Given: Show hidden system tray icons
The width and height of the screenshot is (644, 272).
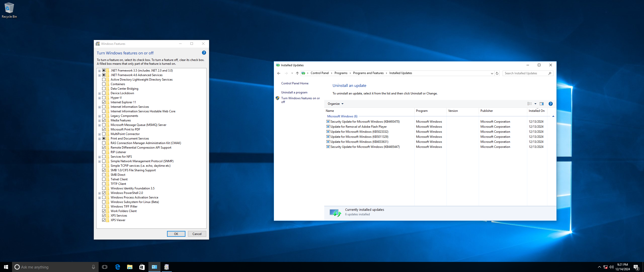Looking at the screenshot, I should click(x=599, y=267).
